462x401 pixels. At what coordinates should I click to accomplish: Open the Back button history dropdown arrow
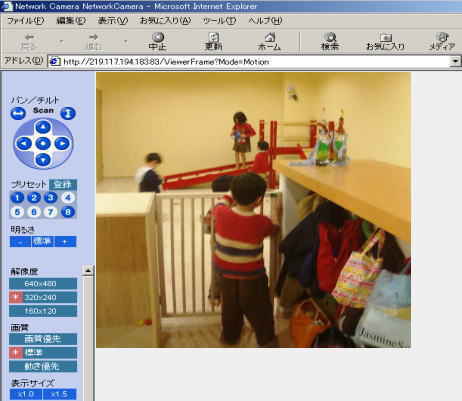[61, 42]
